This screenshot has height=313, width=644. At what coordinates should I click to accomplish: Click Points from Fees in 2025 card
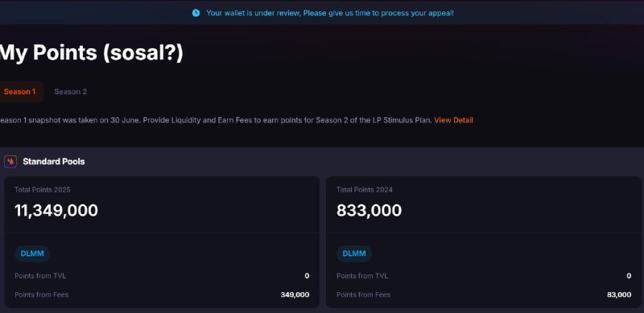tap(42, 294)
